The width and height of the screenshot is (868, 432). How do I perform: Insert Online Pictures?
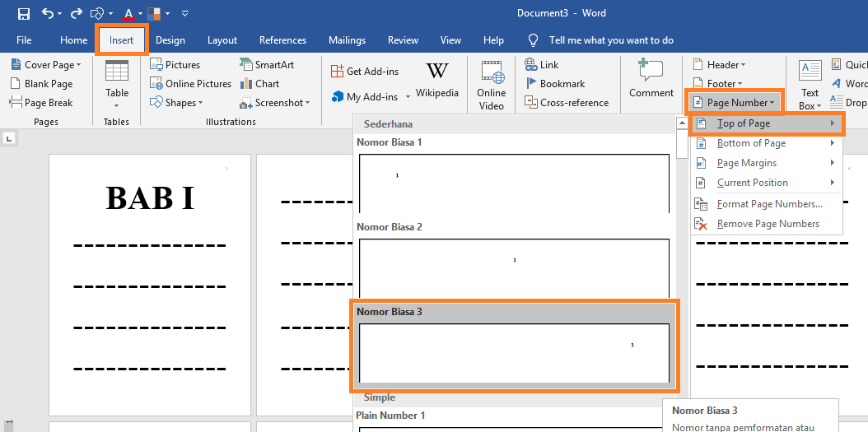190,84
